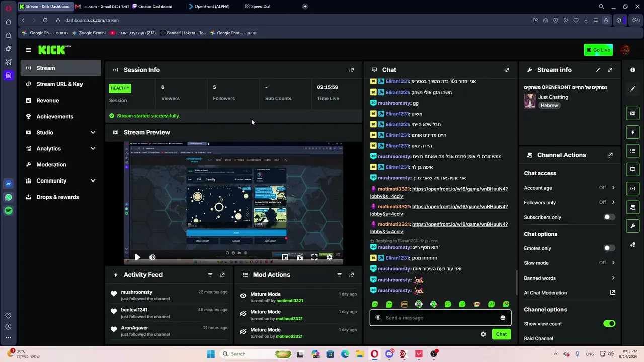Enable picture-in-picture for stream preview
644x362 pixels.
tap(285, 257)
